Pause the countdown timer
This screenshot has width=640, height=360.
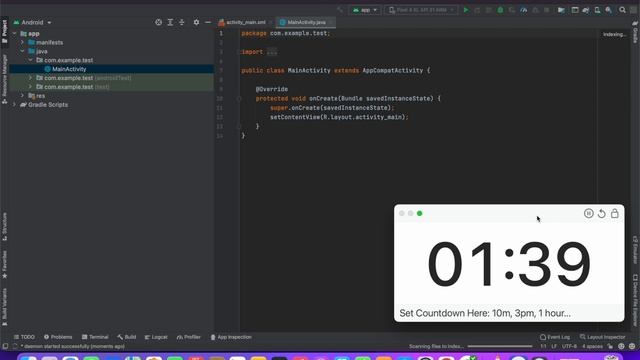coord(588,213)
